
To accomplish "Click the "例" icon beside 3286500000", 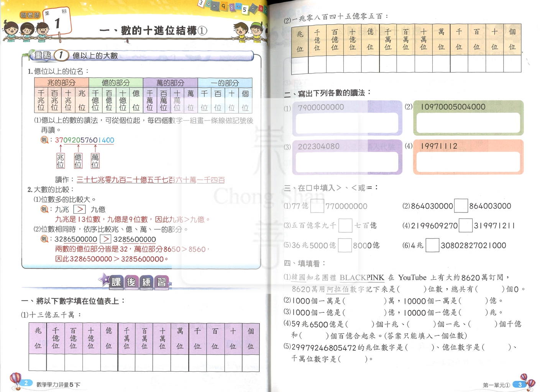I will pyautogui.click(x=44, y=239).
